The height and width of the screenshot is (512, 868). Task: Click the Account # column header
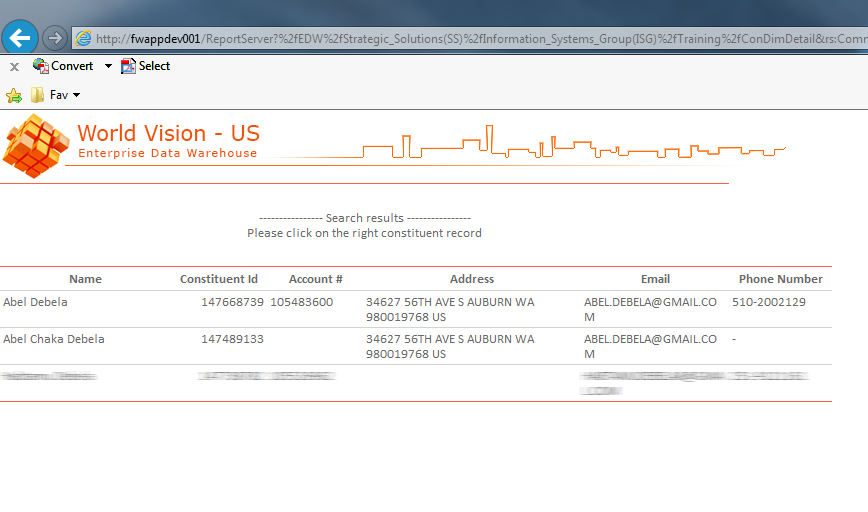pos(316,279)
